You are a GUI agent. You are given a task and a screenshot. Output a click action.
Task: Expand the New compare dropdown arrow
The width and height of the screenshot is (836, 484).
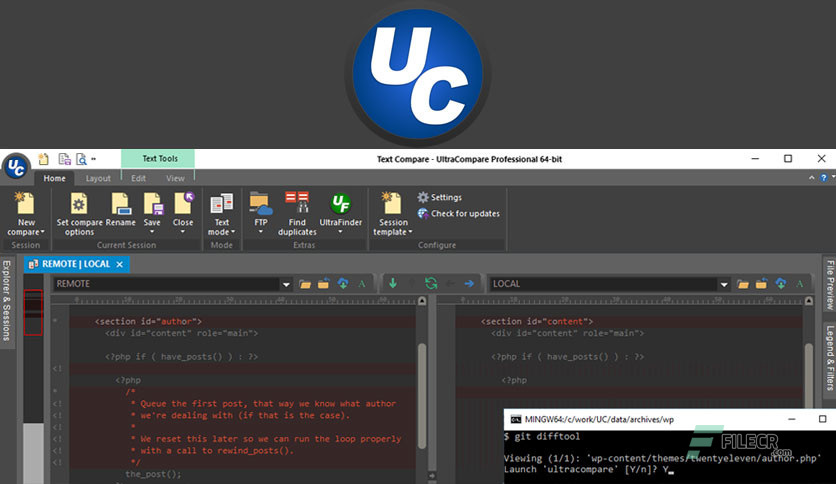(42, 232)
